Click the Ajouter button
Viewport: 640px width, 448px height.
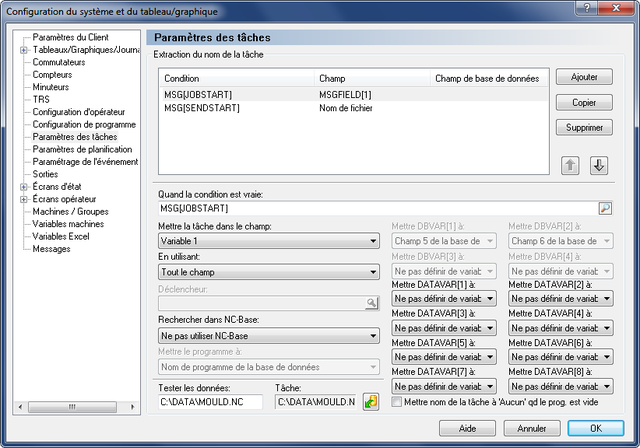pyautogui.click(x=584, y=77)
